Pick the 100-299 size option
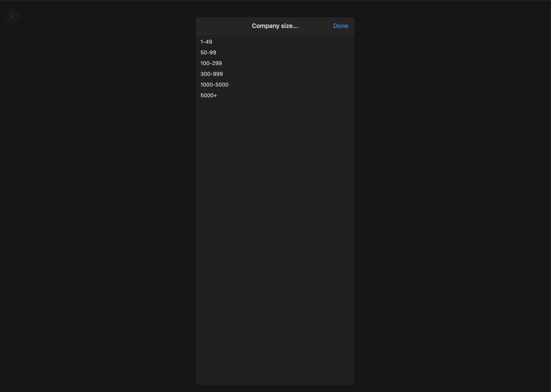Viewport: 551px width, 392px height. coord(275,63)
